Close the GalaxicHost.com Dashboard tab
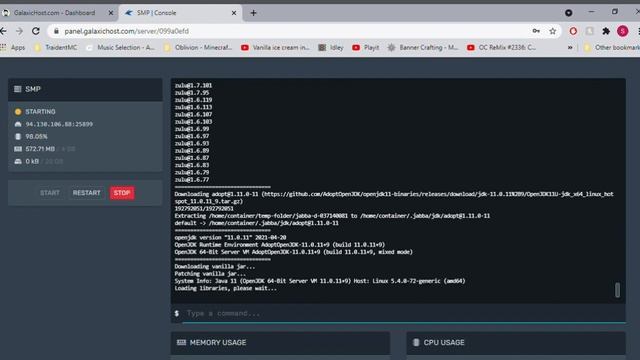This screenshot has height=360, width=640. click(x=111, y=13)
